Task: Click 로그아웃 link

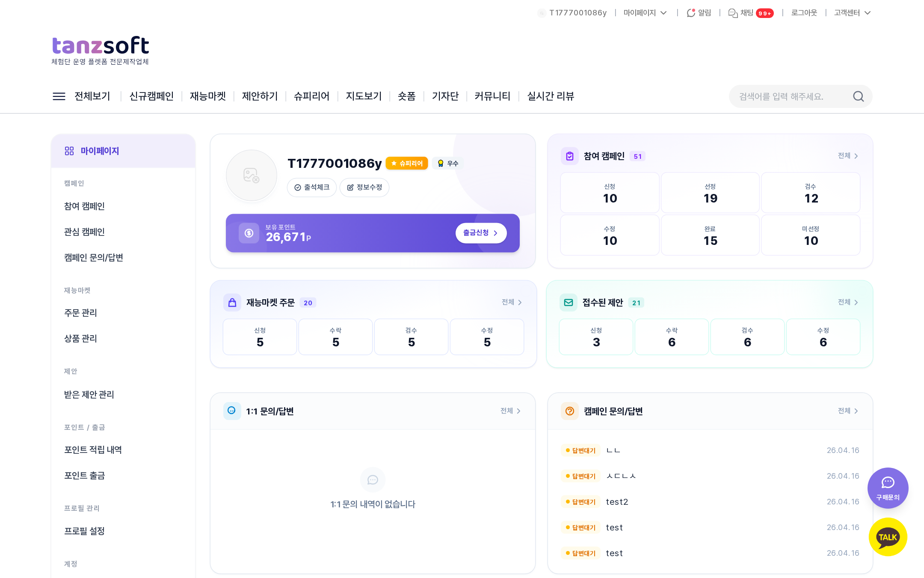Action: 804,13
